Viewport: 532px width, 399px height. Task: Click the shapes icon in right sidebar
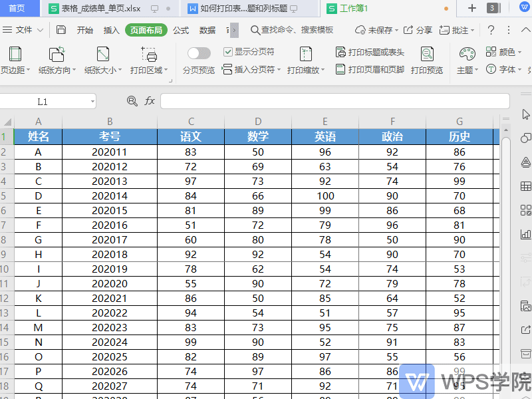[x=525, y=138]
